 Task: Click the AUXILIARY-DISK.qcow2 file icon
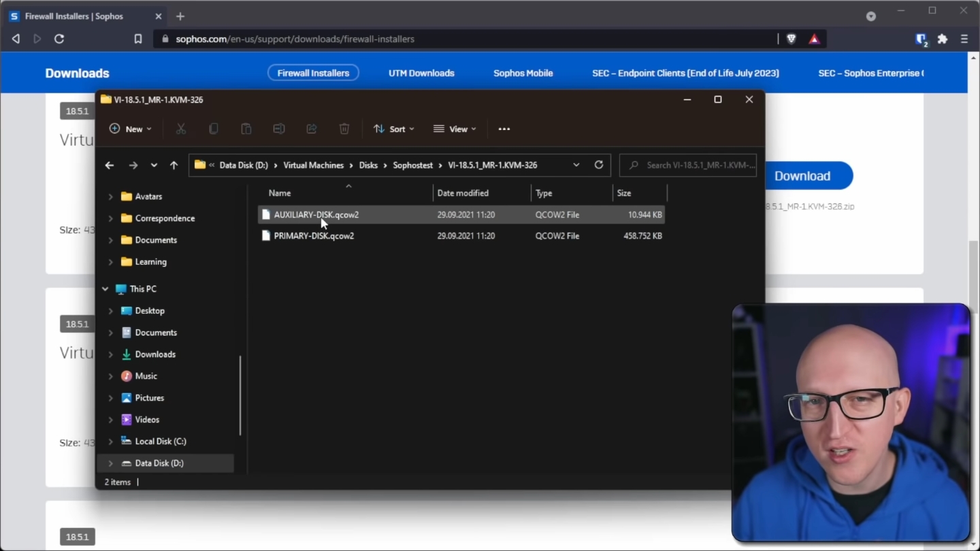(x=266, y=214)
